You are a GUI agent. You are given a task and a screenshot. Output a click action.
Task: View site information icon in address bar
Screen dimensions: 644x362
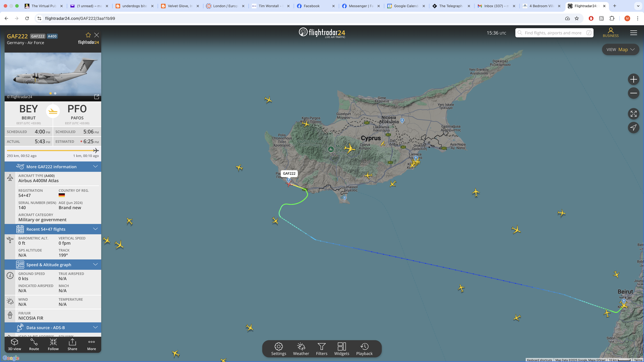39,18
